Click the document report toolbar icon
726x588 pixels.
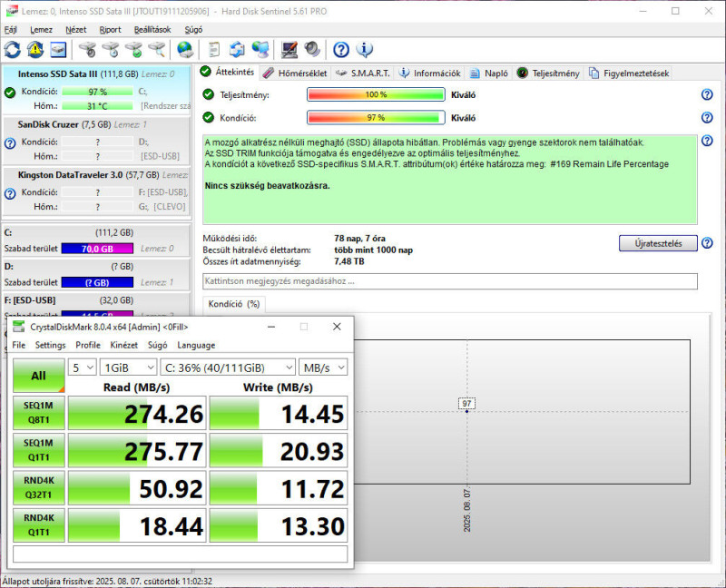click(214, 49)
